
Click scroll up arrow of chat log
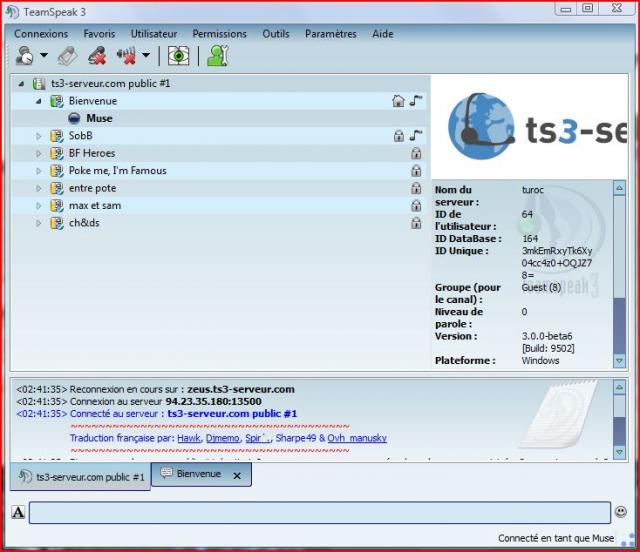tap(619, 387)
